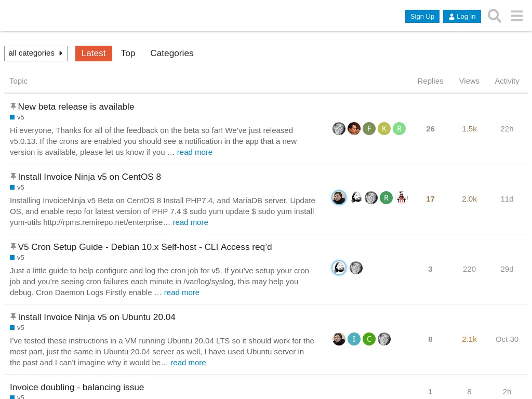Click pin icon beside Ubuntu 20.04 topic
Image resolution: width=532 pixels, height=399 pixels.
(13, 316)
